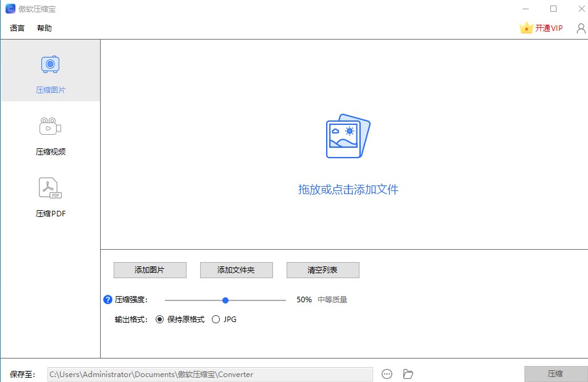
Task: Select the JPG output format option
Action: pyautogui.click(x=216, y=320)
